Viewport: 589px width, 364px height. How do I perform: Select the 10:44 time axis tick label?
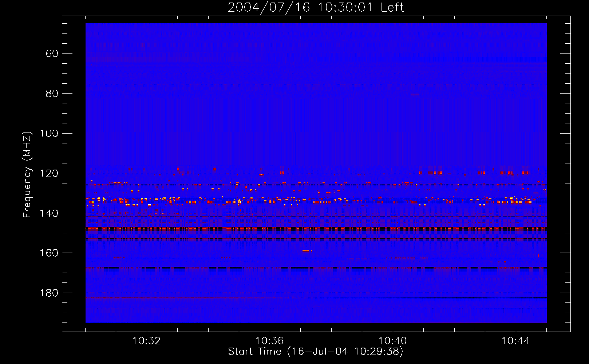(515, 341)
